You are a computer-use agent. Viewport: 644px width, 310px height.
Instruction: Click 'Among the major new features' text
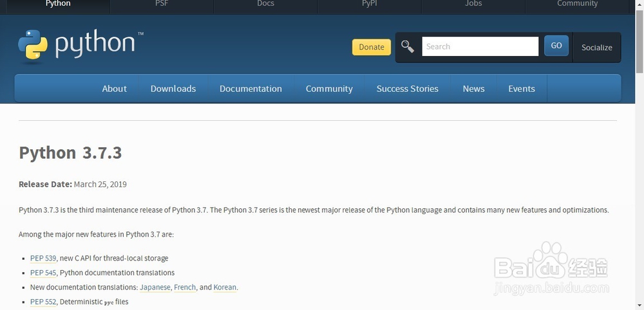click(96, 235)
